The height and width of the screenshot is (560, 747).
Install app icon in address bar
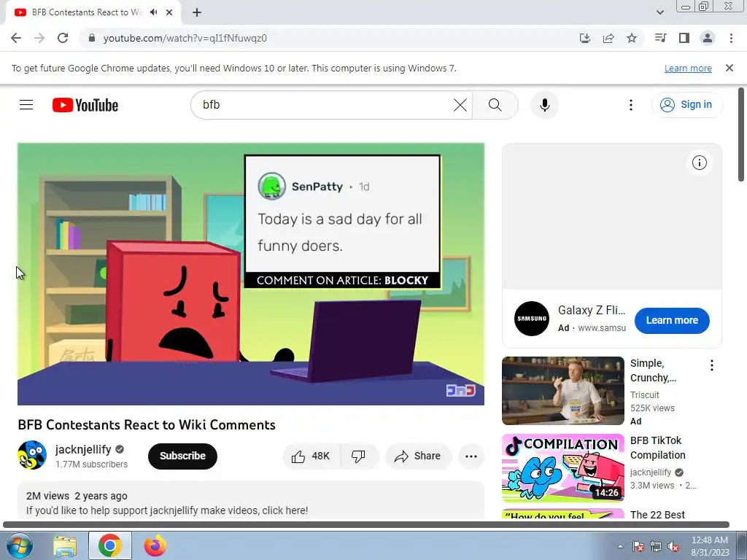point(584,38)
